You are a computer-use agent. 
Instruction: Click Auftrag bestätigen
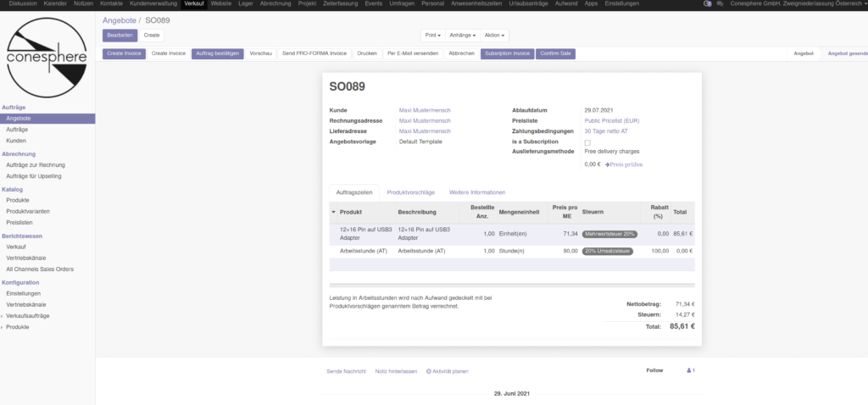[x=218, y=53]
